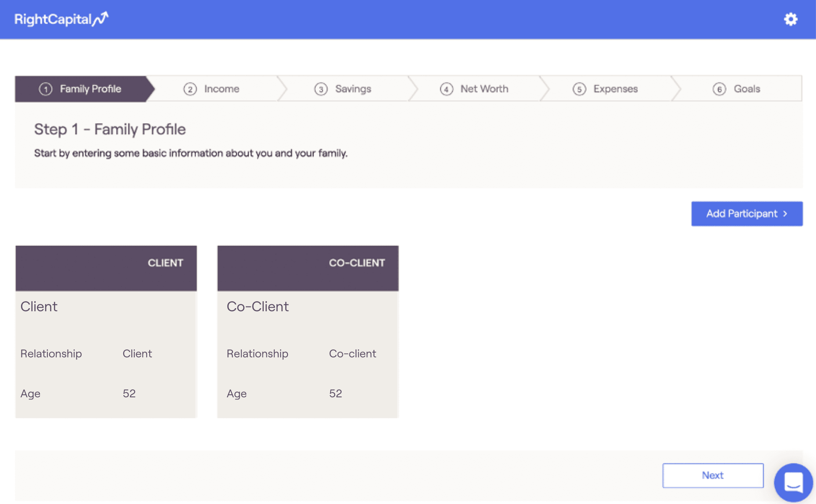Click the 'Start by entering some basic information' text
This screenshot has height=504, width=816.
point(191,153)
